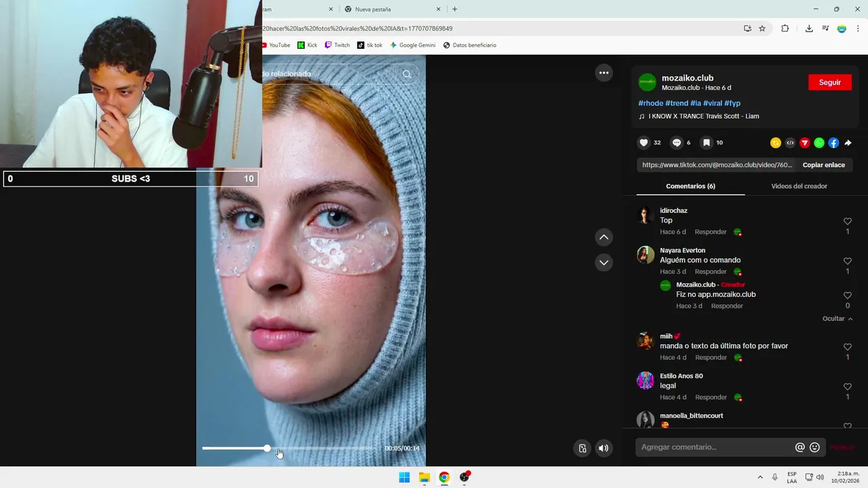Viewport: 868px width, 488px height.
Task: Reply to idirochaz's comment
Action: tap(711, 232)
